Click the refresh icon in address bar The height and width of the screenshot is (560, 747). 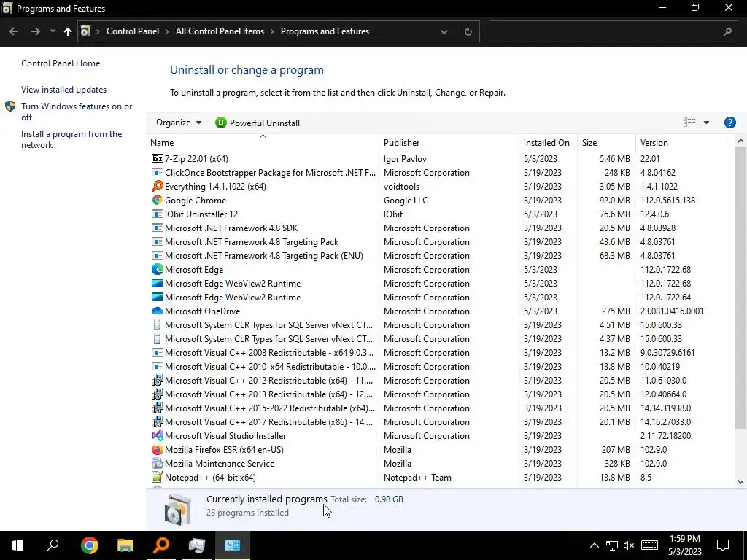click(x=468, y=31)
